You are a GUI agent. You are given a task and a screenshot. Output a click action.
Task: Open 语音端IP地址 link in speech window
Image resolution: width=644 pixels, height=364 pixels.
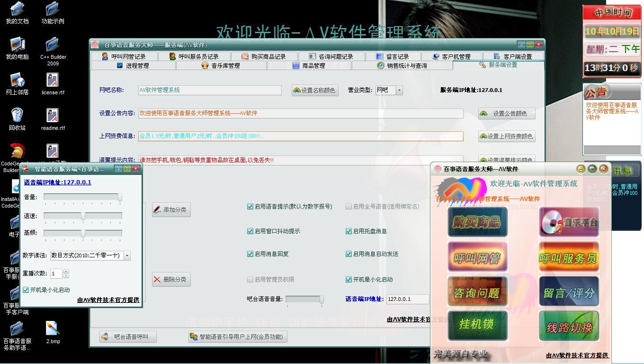coord(58,182)
